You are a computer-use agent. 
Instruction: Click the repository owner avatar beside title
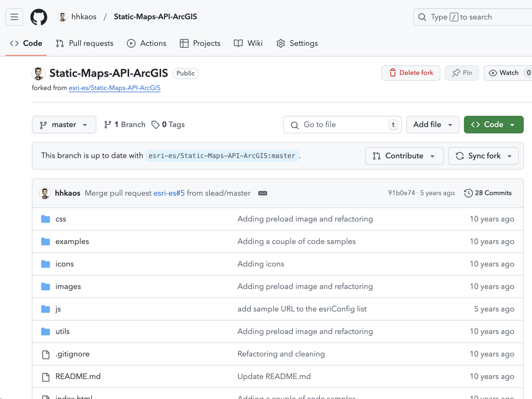tap(38, 73)
